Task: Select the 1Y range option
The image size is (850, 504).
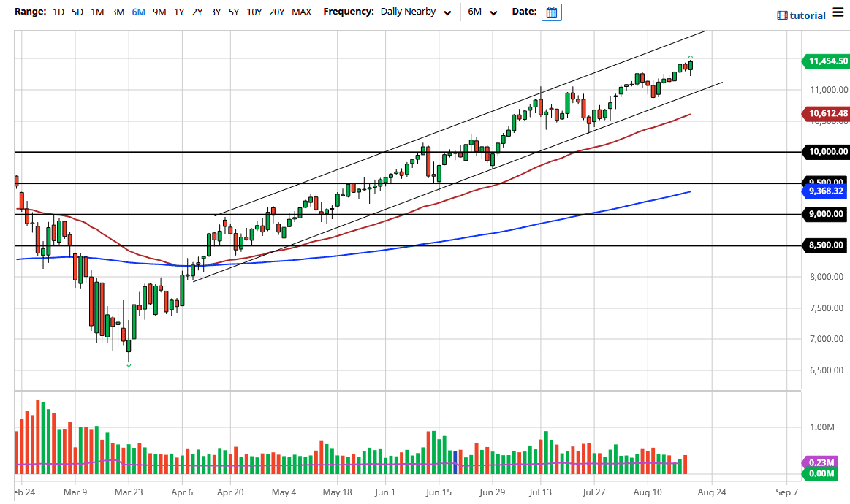Action: click(179, 12)
